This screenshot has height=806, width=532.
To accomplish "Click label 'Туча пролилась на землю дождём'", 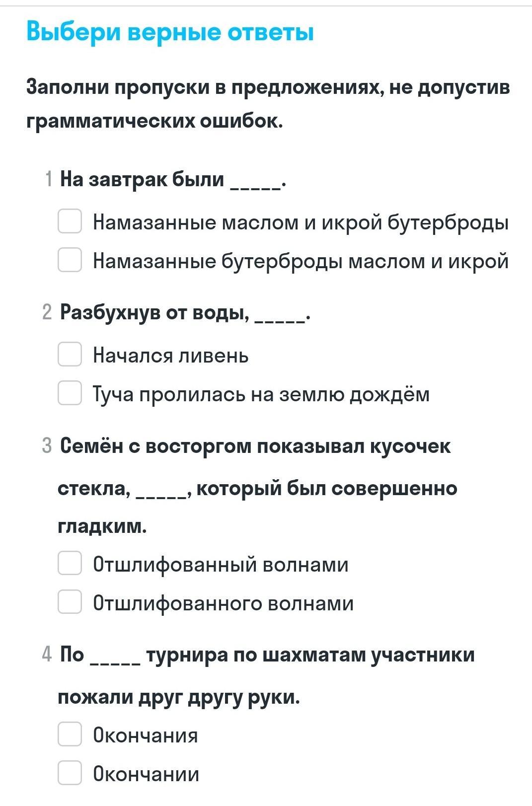I will (261, 394).
